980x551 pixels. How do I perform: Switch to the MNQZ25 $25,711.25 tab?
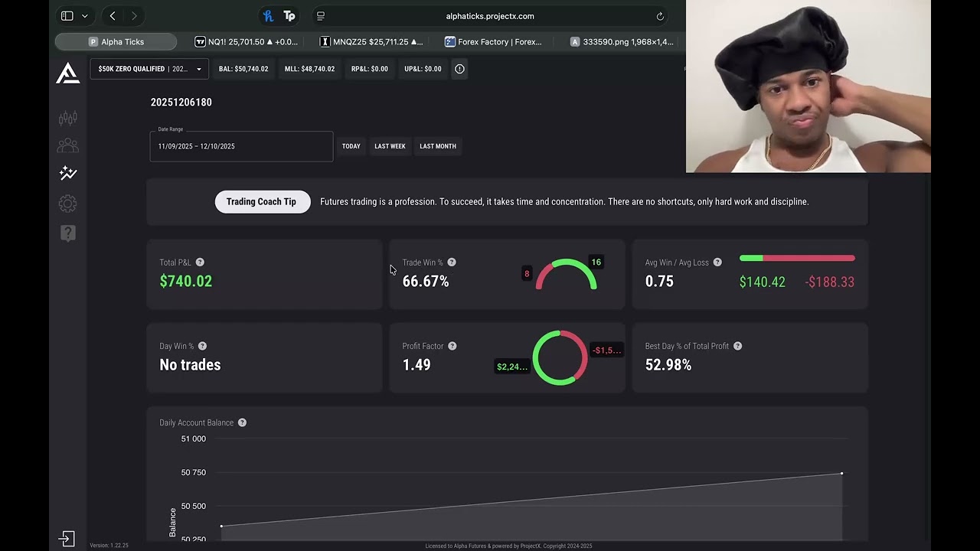point(371,42)
